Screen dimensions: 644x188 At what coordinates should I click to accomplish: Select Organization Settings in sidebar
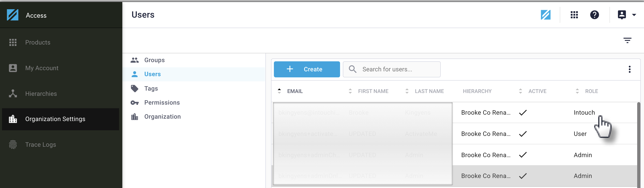click(61, 119)
